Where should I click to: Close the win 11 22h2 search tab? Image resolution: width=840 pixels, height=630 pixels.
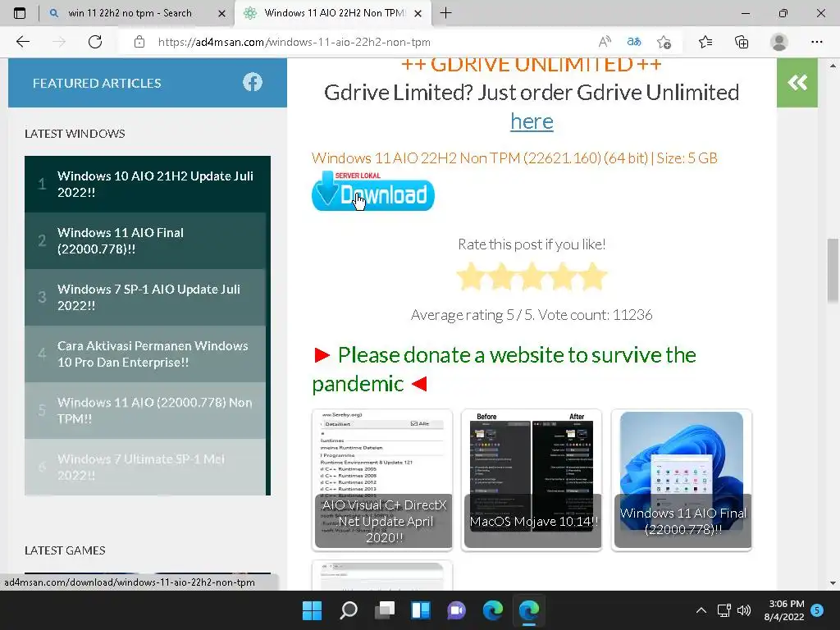[221, 13]
